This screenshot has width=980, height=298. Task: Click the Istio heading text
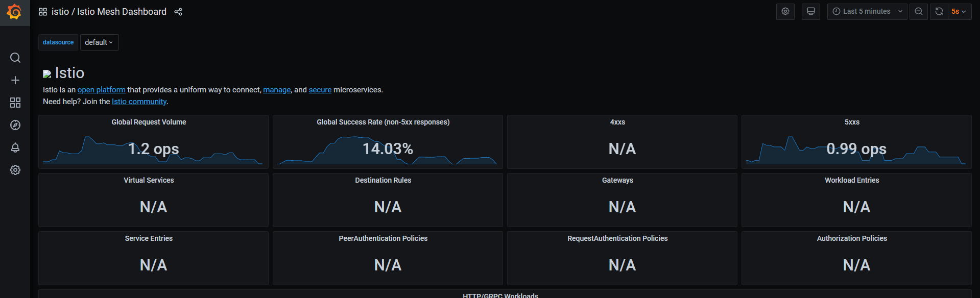69,73
